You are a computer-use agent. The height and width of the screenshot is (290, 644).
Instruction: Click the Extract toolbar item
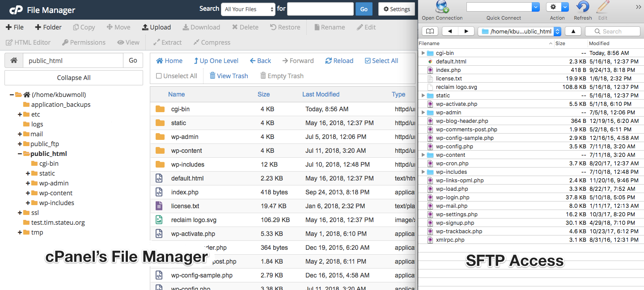click(167, 42)
